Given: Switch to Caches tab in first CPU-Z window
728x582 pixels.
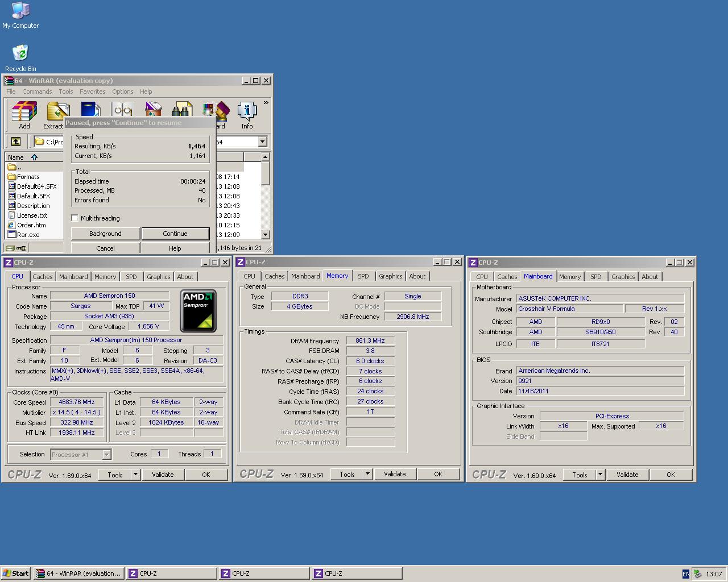Looking at the screenshot, I should [x=42, y=277].
